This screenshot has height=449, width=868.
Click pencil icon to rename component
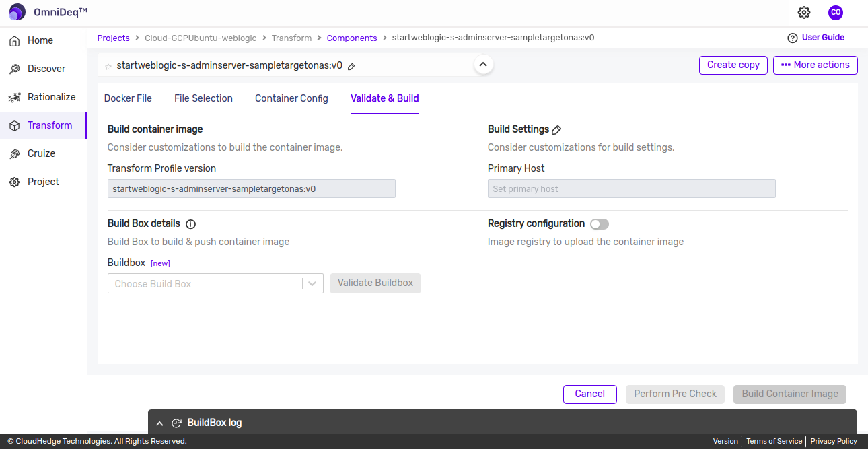tap(351, 66)
